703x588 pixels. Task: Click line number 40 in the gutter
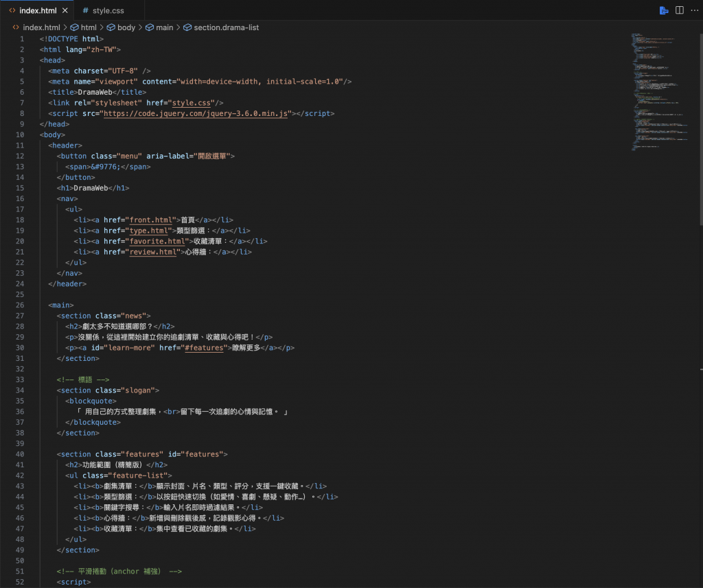coord(20,454)
